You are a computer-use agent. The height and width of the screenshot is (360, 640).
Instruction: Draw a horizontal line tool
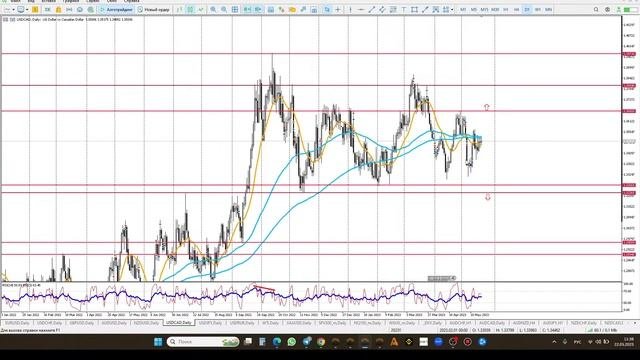[361, 9]
